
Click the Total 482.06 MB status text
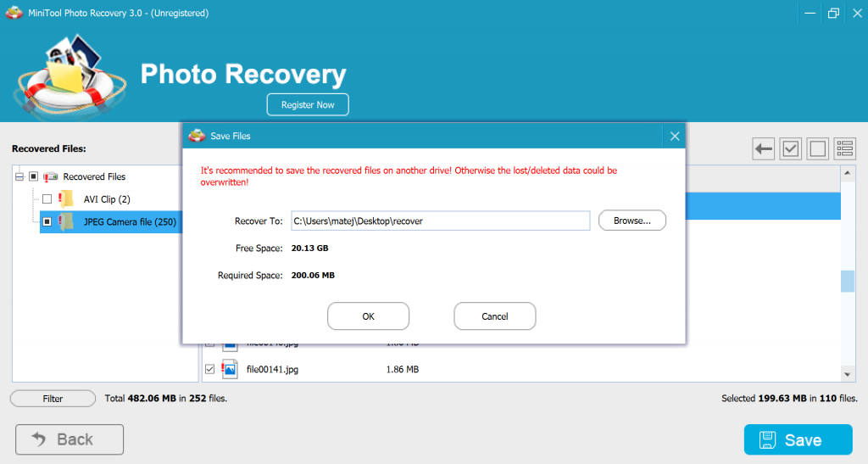(x=166, y=398)
